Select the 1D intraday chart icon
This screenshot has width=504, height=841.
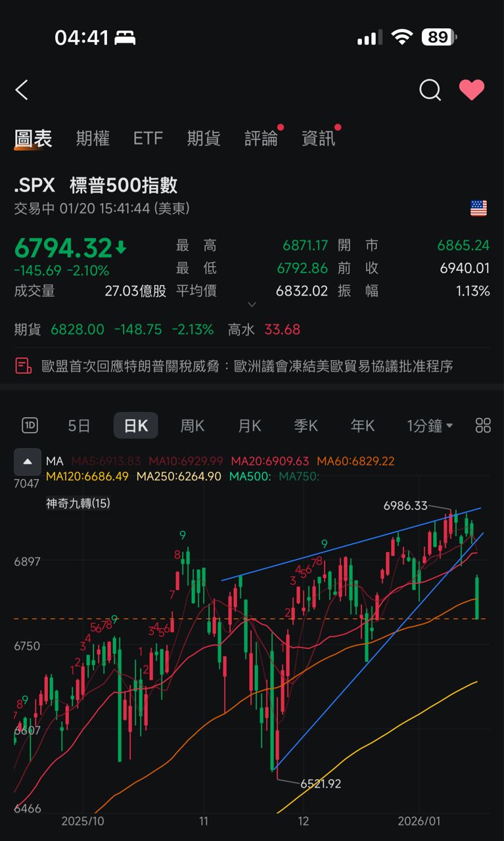tap(30, 426)
